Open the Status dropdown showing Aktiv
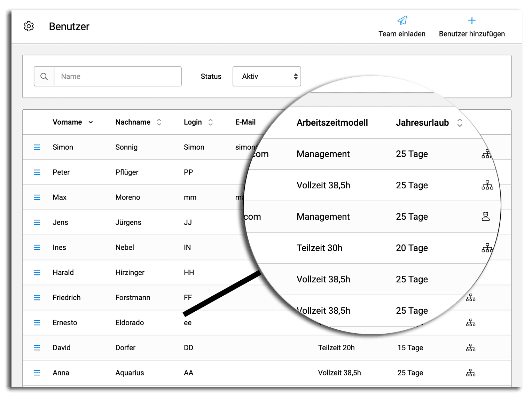 tap(267, 76)
